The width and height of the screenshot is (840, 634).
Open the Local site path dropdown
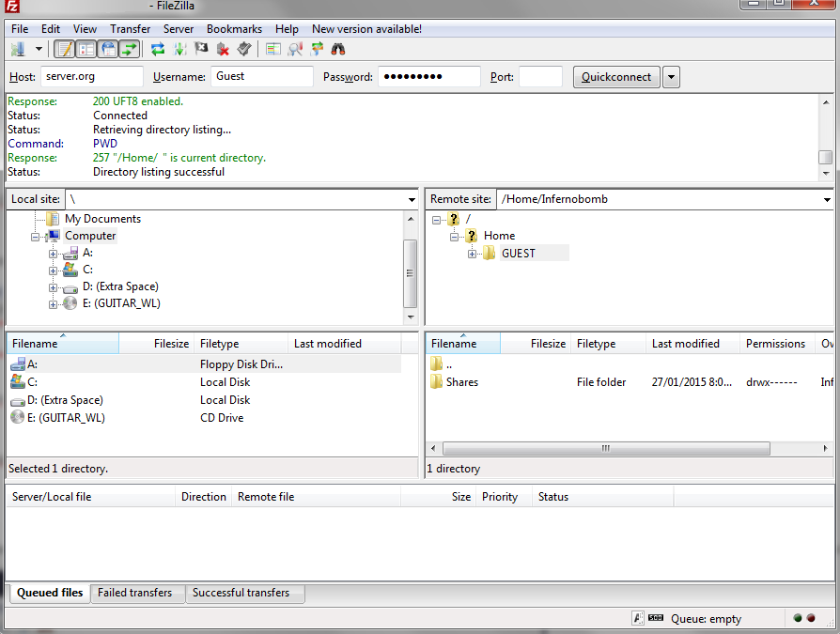(x=412, y=200)
